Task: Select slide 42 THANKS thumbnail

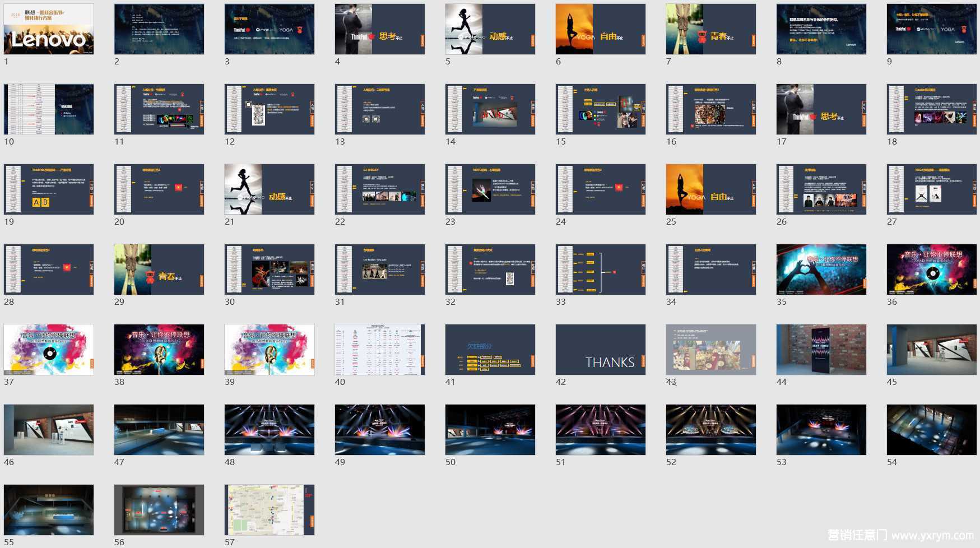Action: click(x=601, y=350)
